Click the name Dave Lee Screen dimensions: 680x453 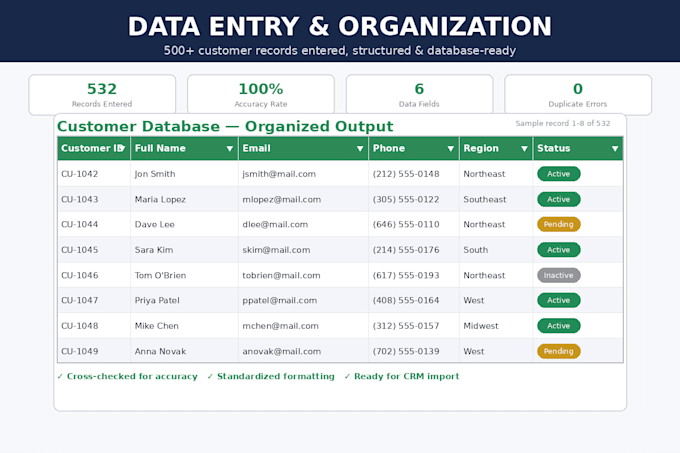coord(154,225)
